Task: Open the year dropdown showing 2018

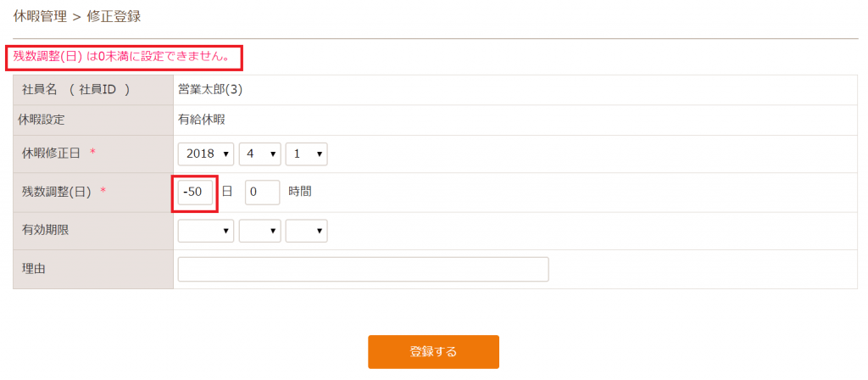Action: coord(207,154)
